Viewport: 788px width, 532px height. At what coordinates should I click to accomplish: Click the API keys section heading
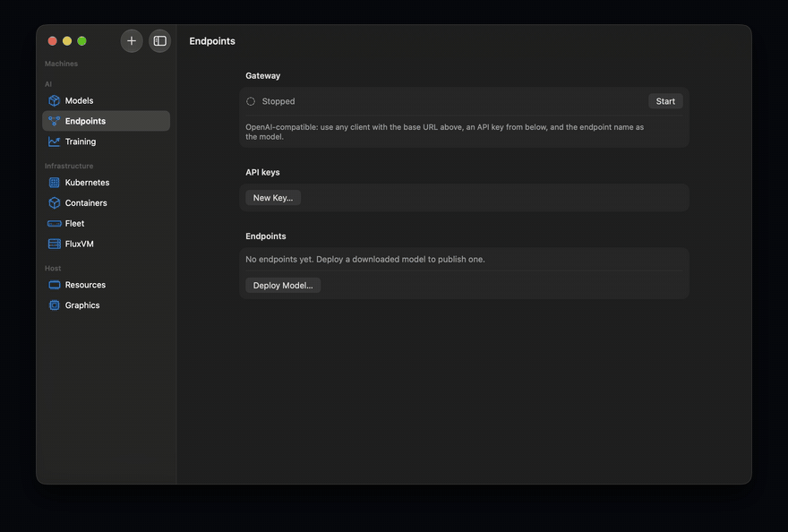[262, 172]
